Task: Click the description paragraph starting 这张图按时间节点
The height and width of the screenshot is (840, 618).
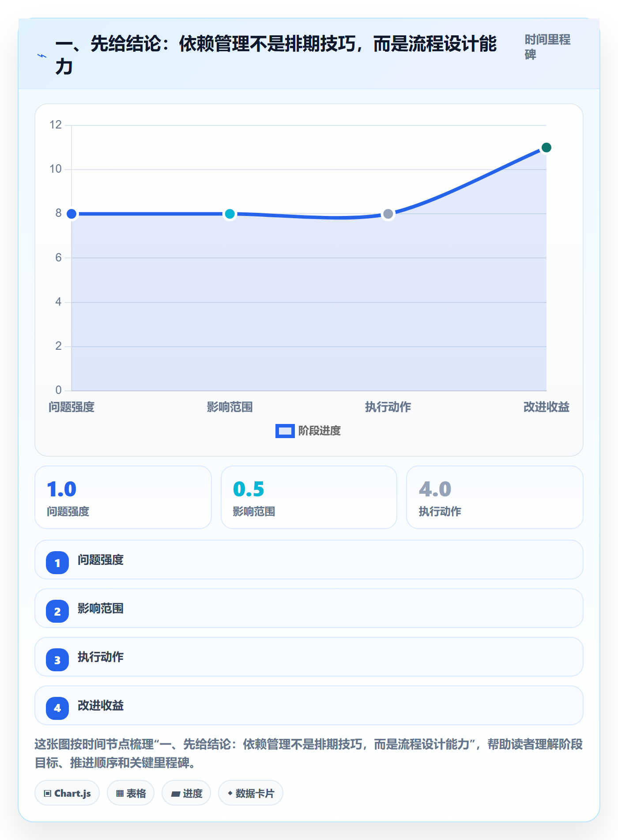Action: click(309, 753)
